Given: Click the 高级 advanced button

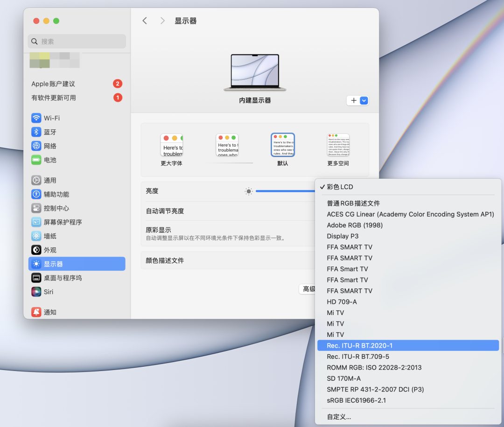Looking at the screenshot, I should 308,289.
